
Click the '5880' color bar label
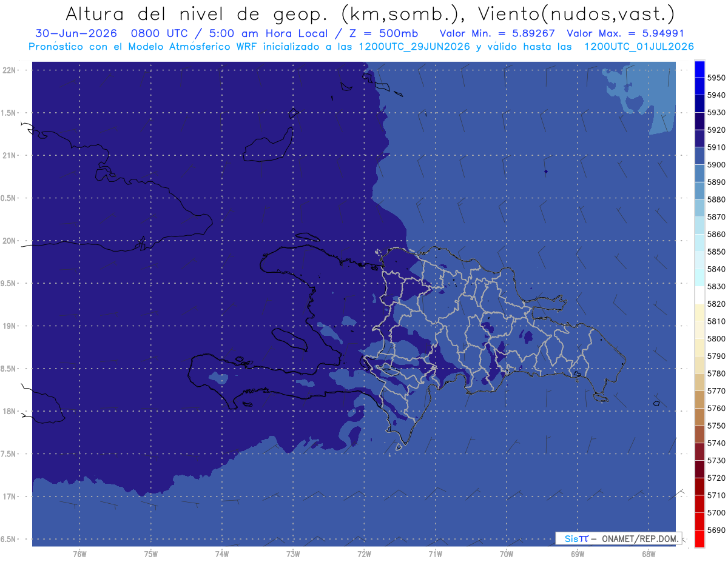click(716, 199)
